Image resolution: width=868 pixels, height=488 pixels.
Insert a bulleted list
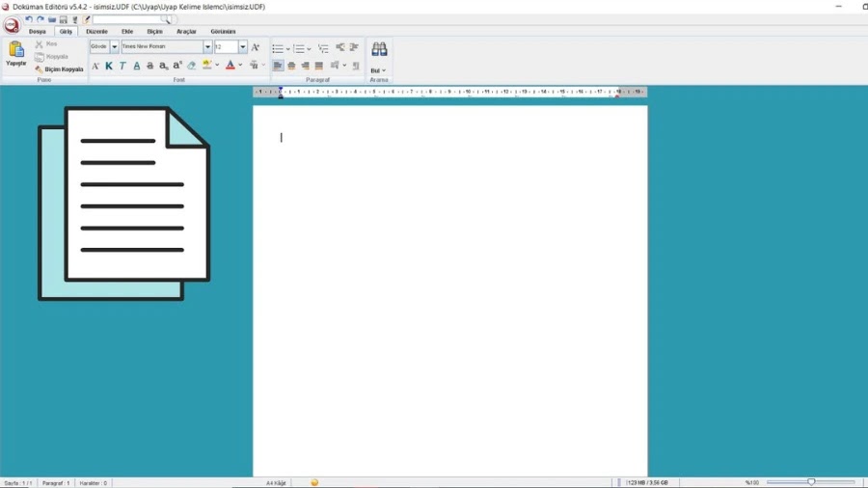(x=278, y=48)
